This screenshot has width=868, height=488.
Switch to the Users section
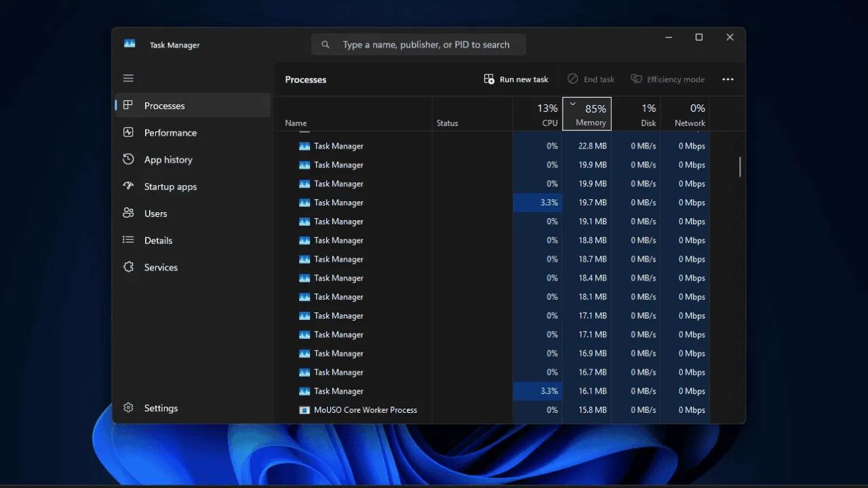pyautogui.click(x=155, y=213)
